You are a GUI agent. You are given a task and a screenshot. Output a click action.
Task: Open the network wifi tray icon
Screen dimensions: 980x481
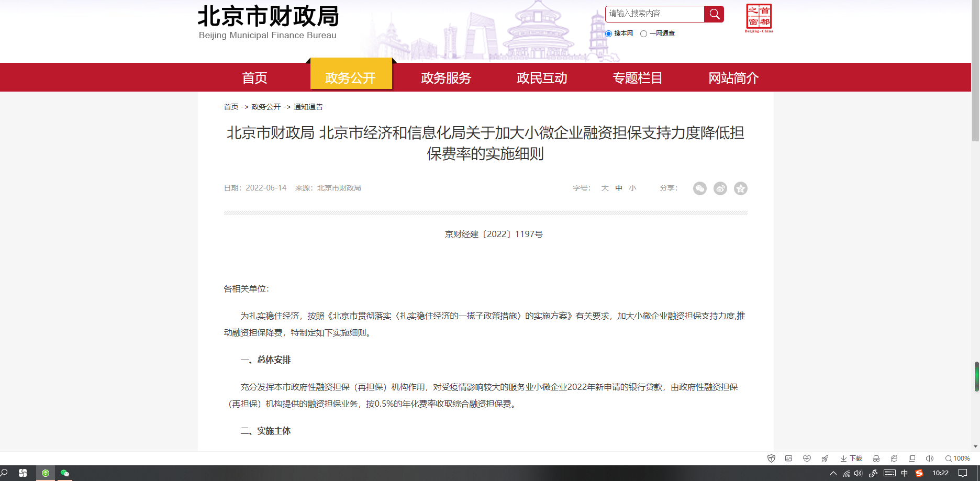point(846,473)
